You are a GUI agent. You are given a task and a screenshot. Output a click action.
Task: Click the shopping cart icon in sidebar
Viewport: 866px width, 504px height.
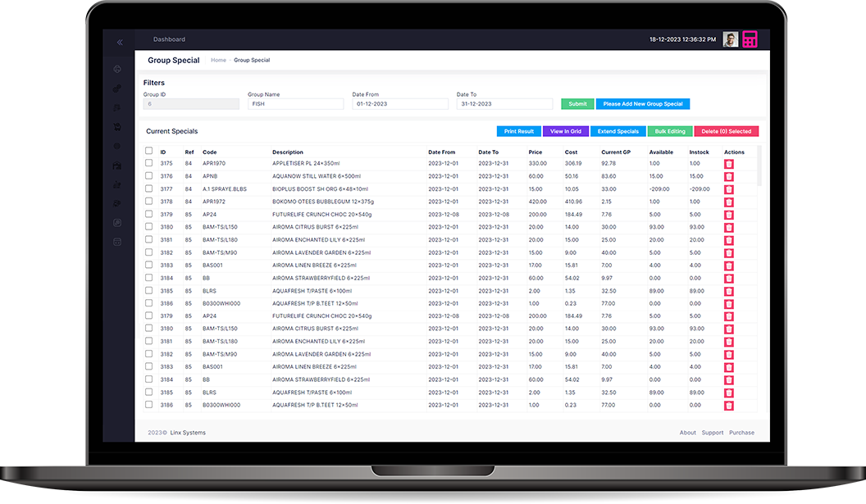click(x=117, y=127)
